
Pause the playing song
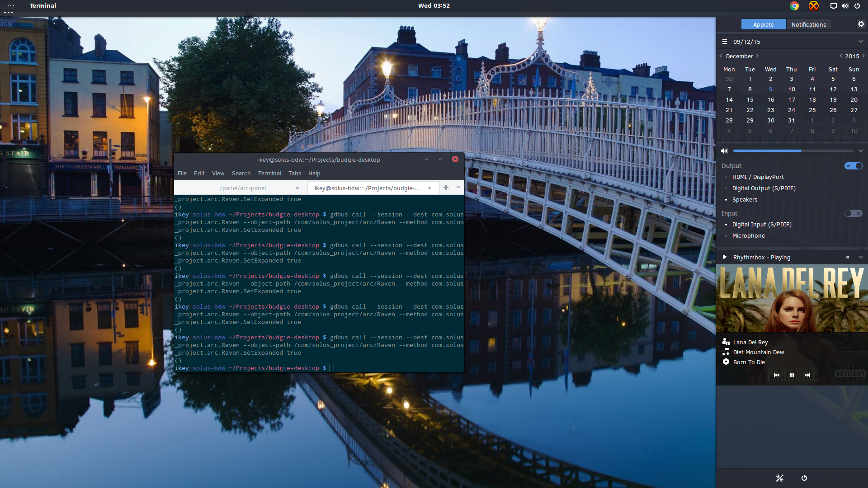point(792,375)
